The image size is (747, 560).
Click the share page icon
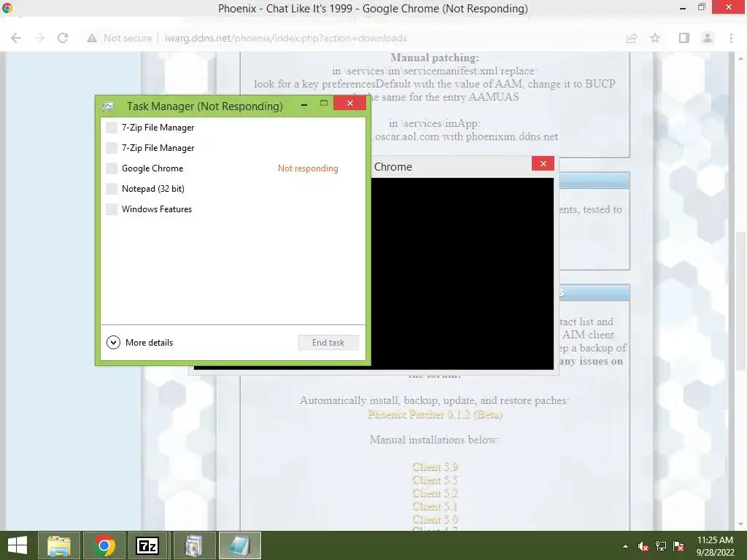632,38
